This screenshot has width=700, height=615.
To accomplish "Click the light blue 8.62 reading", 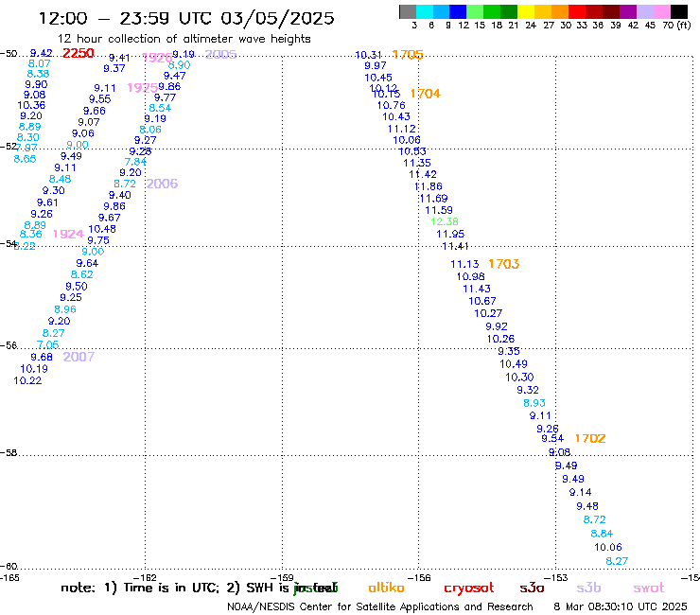I will (x=81, y=274).
